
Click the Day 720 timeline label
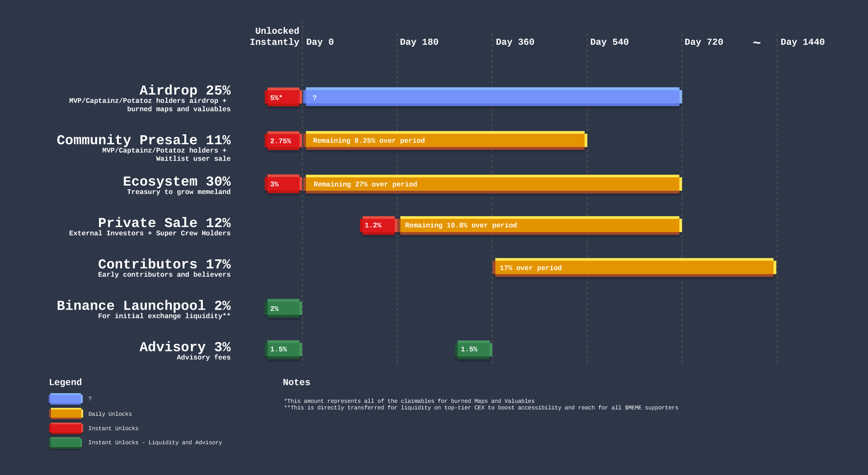[703, 42]
